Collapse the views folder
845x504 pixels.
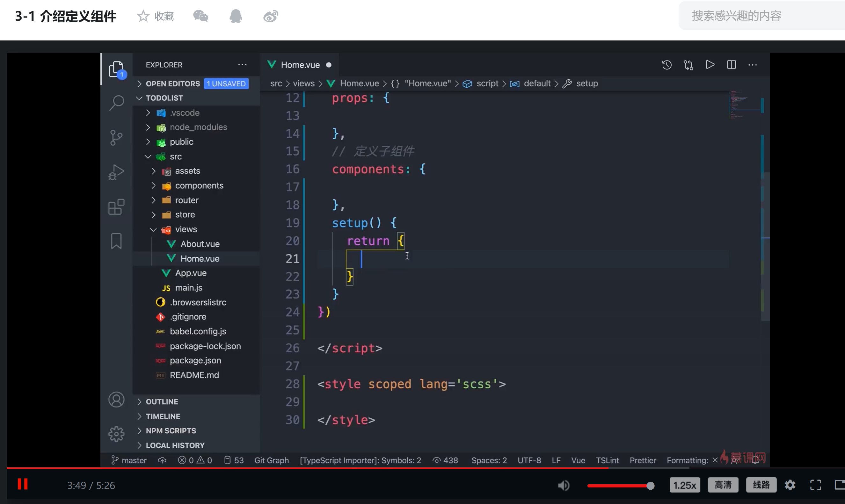(x=186, y=229)
